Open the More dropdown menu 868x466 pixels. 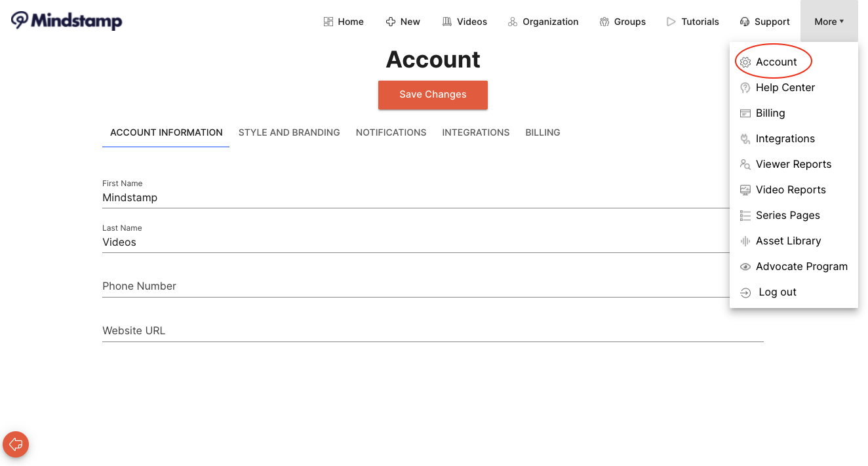pos(829,21)
